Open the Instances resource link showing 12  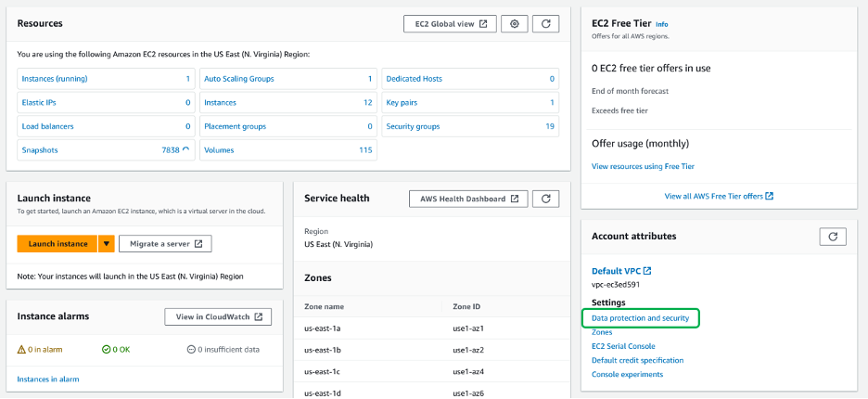pos(220,102)
